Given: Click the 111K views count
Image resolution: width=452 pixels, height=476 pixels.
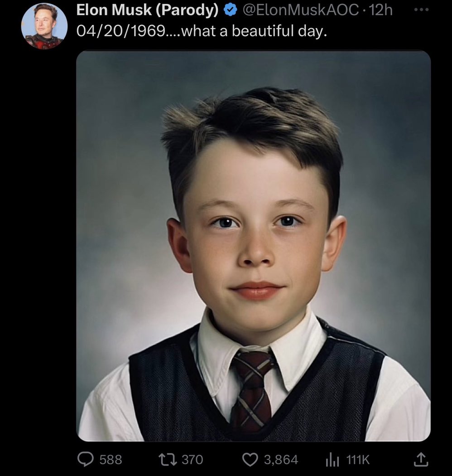Looking at the screenshot, I should point(358,460).
